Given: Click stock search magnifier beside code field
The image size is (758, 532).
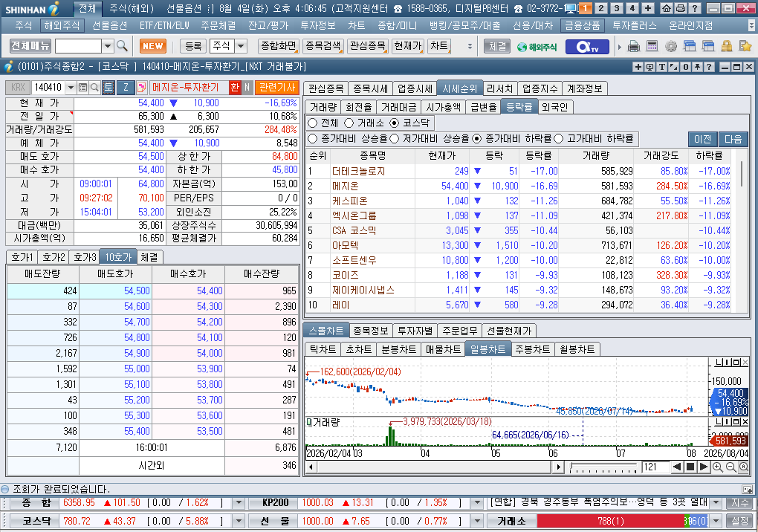Looking at the screenshot, I should 95,88.
